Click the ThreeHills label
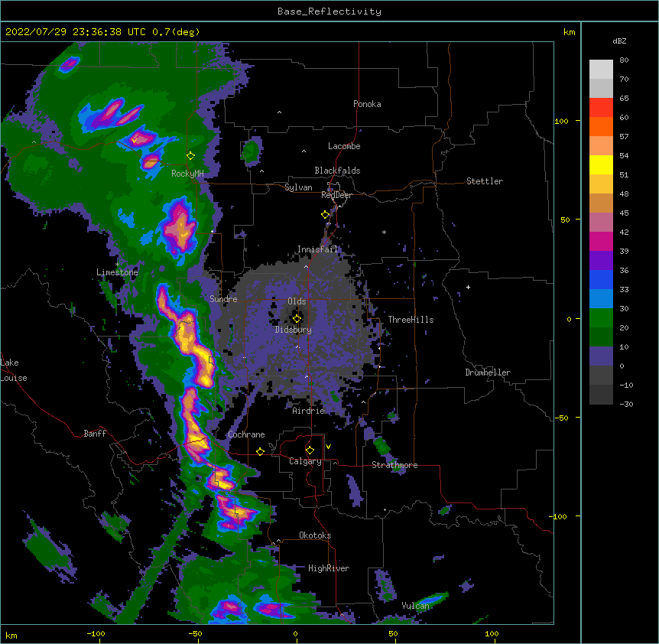This screenshot has height=644, width=659. pos(411,320)
